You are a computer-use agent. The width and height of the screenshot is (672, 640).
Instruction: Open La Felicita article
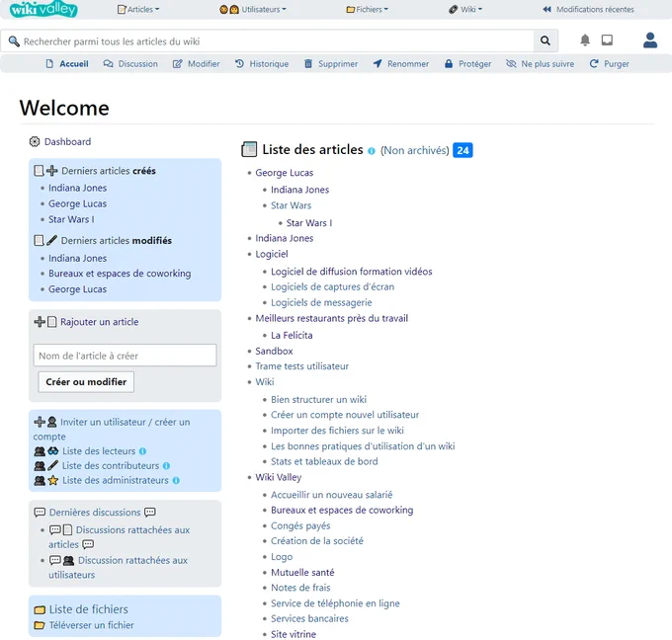coord(292,336)
